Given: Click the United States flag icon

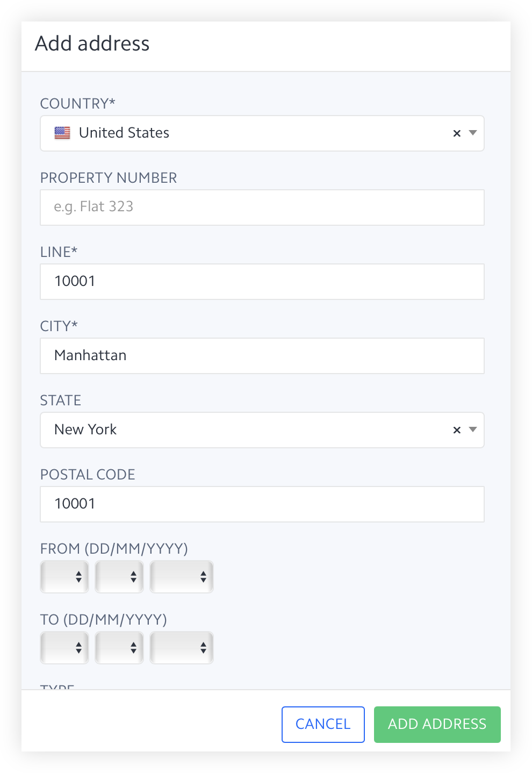Looking at the screenshot, I should (x=62, y=133).
